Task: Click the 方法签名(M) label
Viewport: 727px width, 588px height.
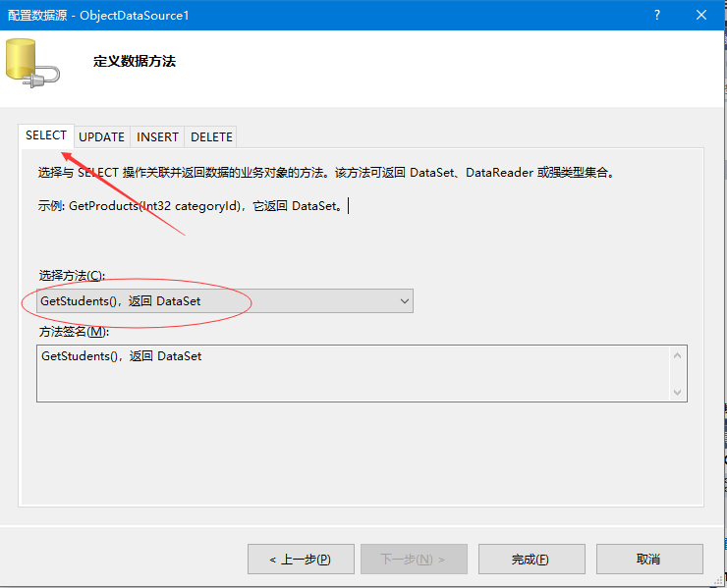Action: coord(74,332)
